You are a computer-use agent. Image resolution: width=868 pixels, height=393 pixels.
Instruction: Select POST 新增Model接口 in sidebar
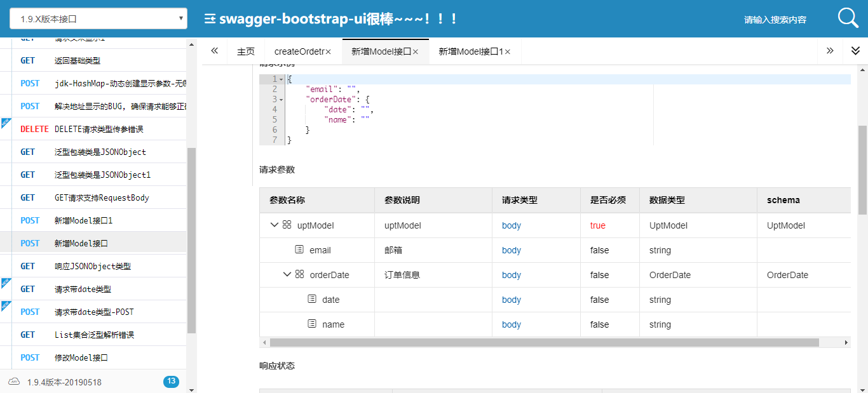tap(93, 243)
